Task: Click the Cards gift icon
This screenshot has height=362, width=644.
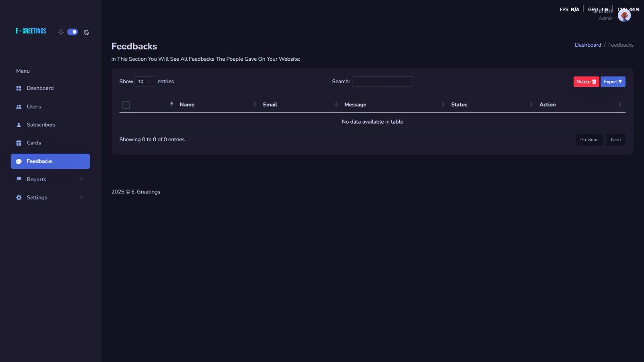Action: click(19, 143)
